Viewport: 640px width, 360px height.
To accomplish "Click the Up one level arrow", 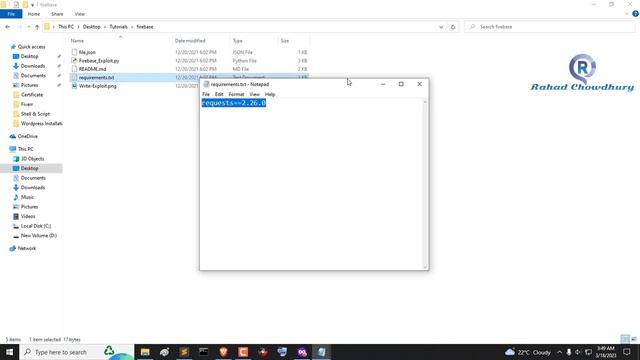I will (37, 27).
